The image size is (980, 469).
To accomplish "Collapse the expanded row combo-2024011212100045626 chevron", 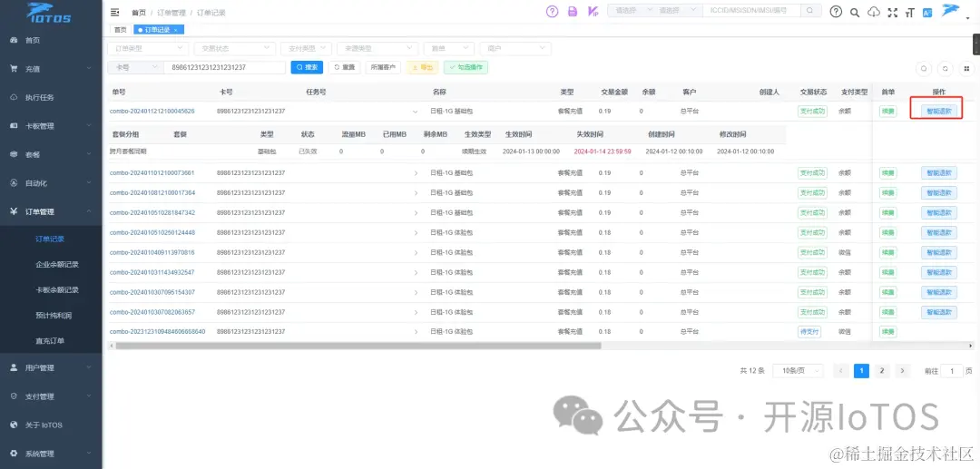I will pos(415,112).
